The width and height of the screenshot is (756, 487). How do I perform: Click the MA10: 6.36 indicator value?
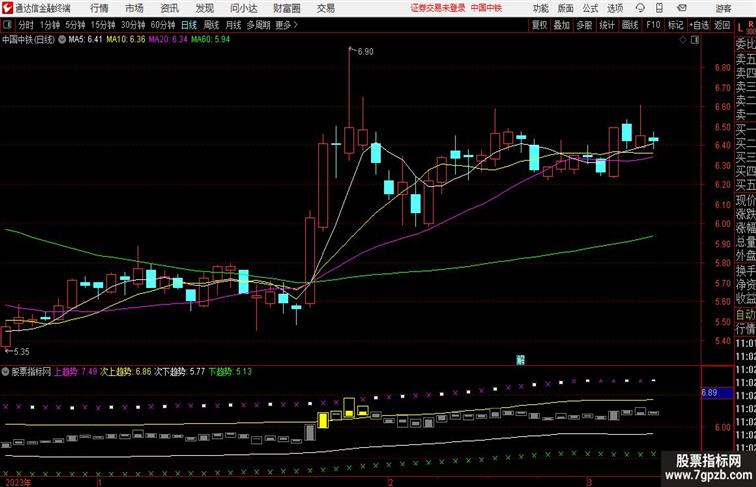click(125, 40)
